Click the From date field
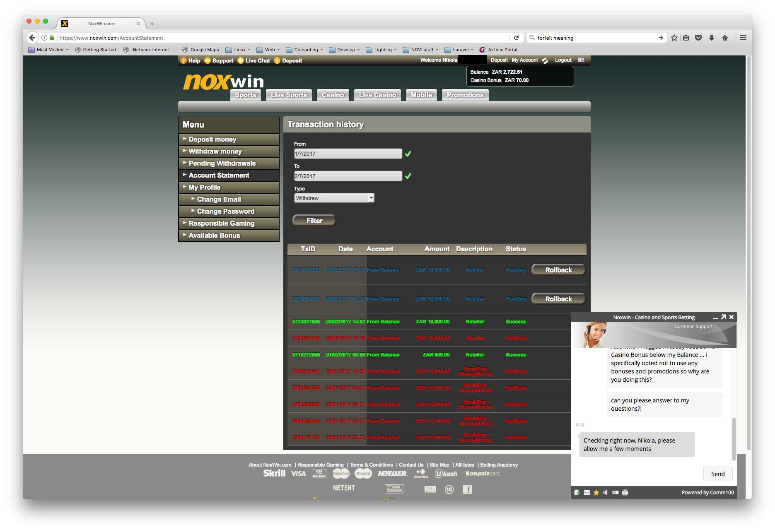The image size is (775, 532). (x=348, y=154)
